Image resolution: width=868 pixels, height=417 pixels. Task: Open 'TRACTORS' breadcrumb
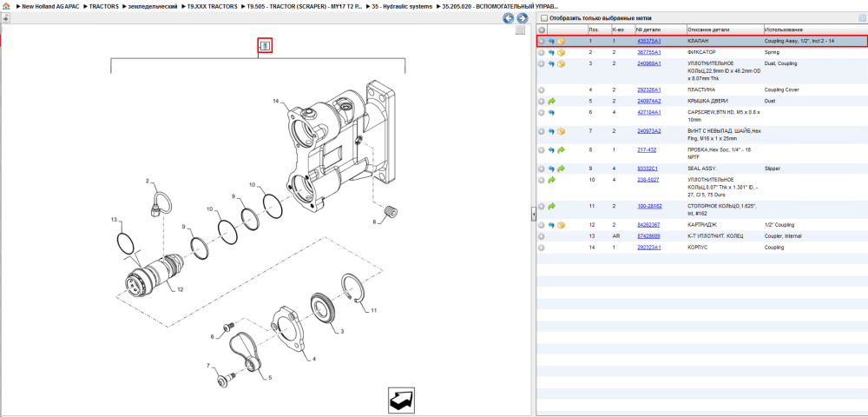104,6
